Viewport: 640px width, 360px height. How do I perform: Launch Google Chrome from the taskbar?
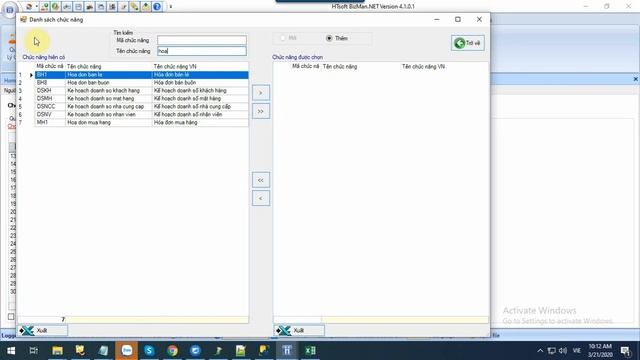click(172, 351)
